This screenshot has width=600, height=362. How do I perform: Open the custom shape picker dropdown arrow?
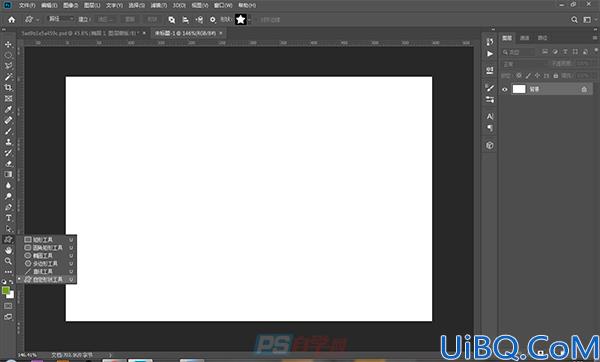[249, 20]
